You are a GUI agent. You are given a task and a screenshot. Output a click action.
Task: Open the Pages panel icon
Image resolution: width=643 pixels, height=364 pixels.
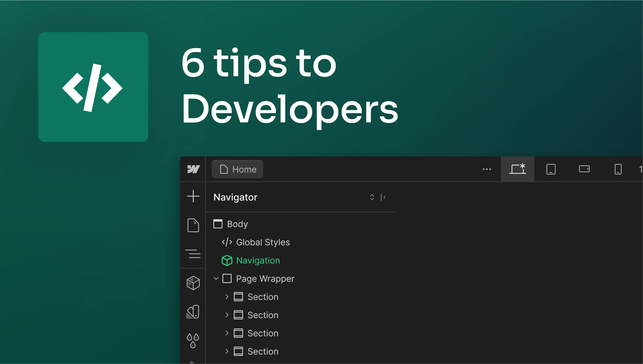coord(193,225)
